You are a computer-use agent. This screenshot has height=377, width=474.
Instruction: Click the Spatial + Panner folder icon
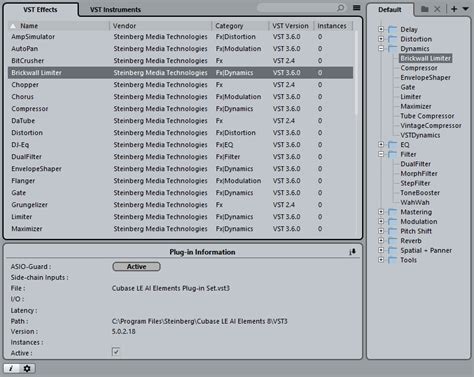point(393,250)
